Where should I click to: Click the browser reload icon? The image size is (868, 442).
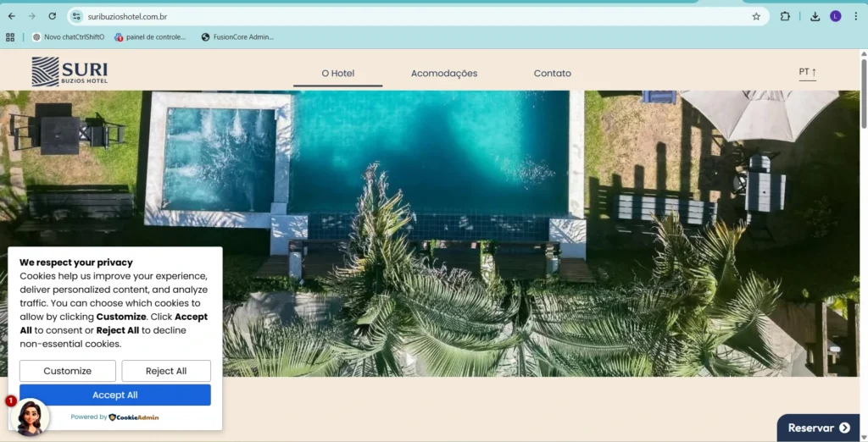coord(53,16)
